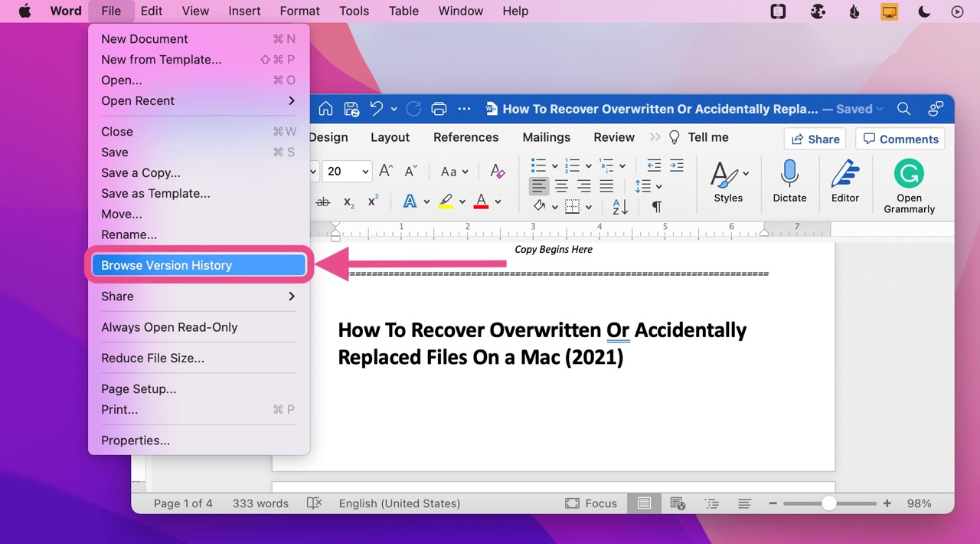Image resolution: width=980 pixels, height=544 pixels.
Task: Click the Share button in the ribbon
Action: [815, 139]
